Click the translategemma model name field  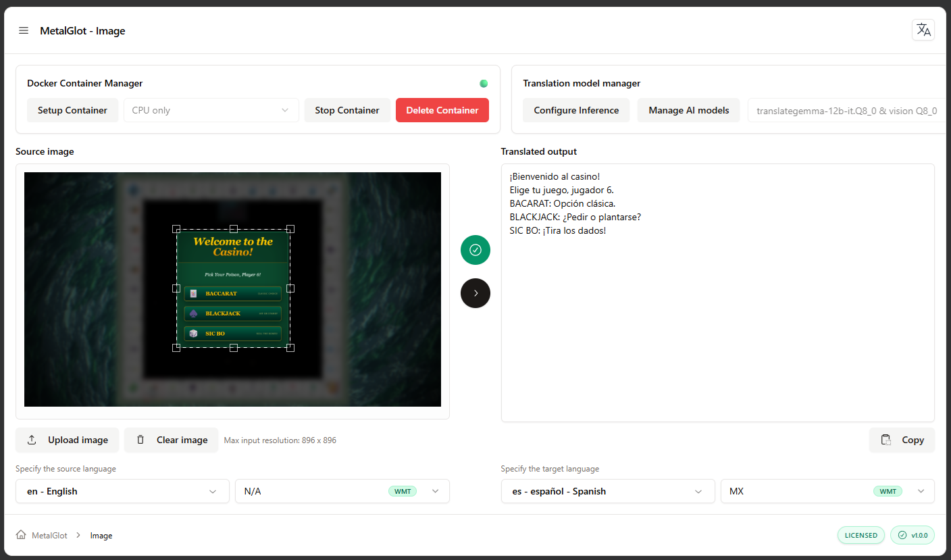[x=844, y=110]
